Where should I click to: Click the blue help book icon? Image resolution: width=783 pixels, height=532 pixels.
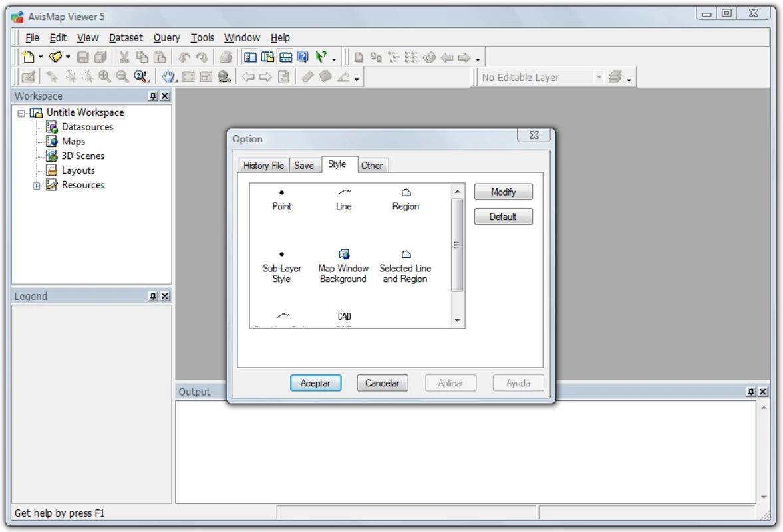coord(303,57)
